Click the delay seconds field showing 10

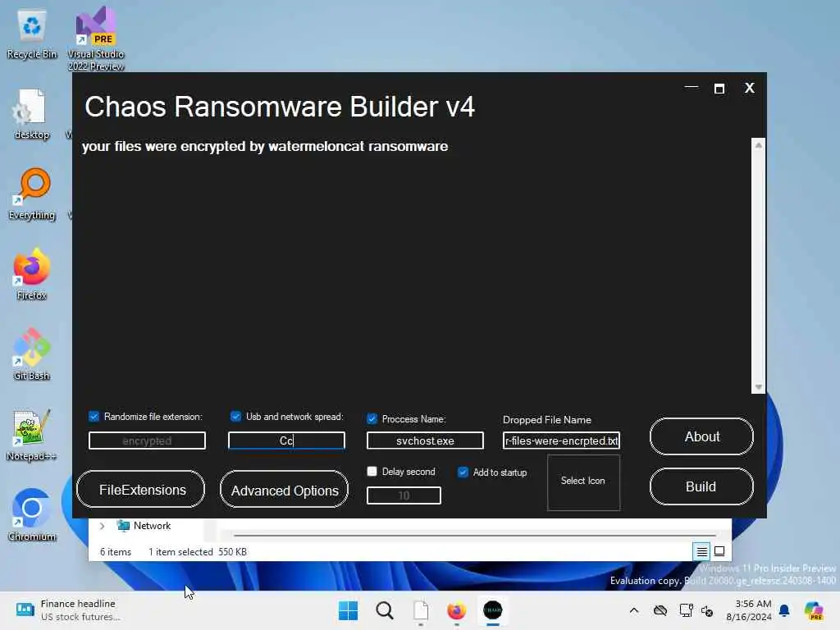(x=404, y=495)
